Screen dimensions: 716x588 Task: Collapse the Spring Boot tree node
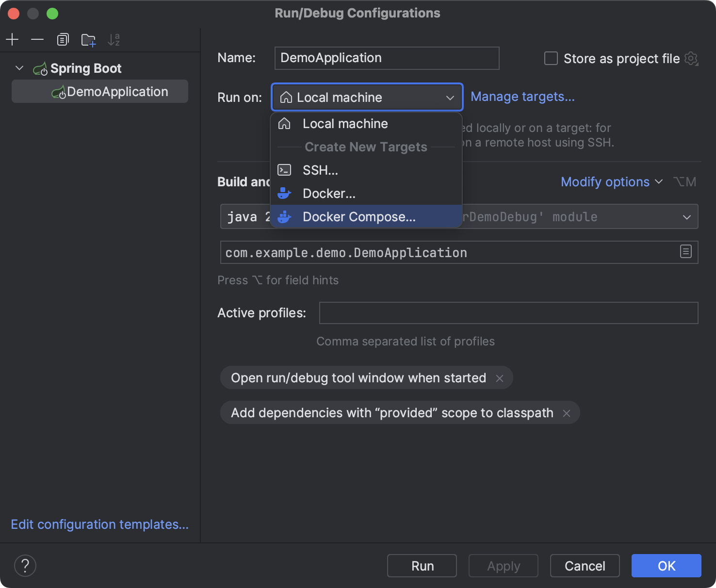[19, 68]
